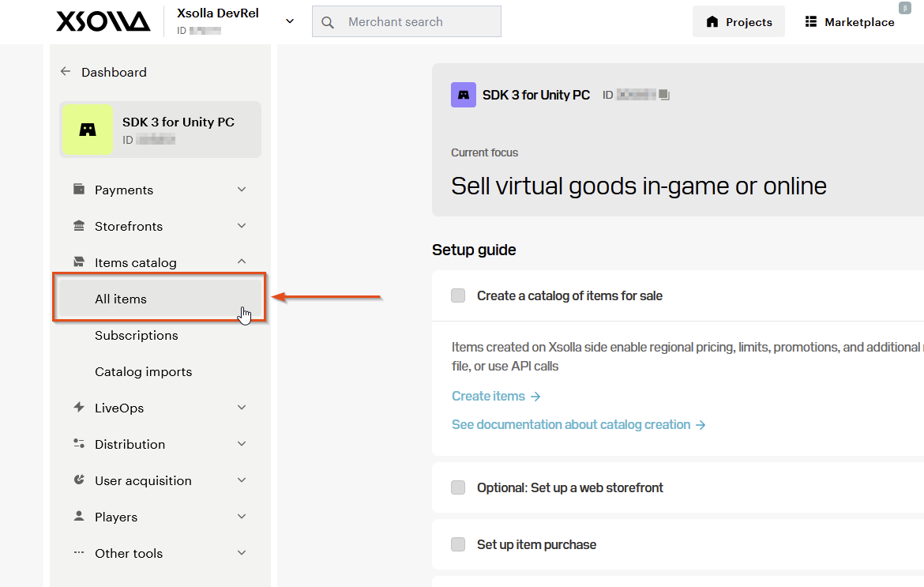Screen dimensions: 924x587
Task: Click the Distribution icon in sidebar
Action: pyautogui.click(x=78, y=444)
